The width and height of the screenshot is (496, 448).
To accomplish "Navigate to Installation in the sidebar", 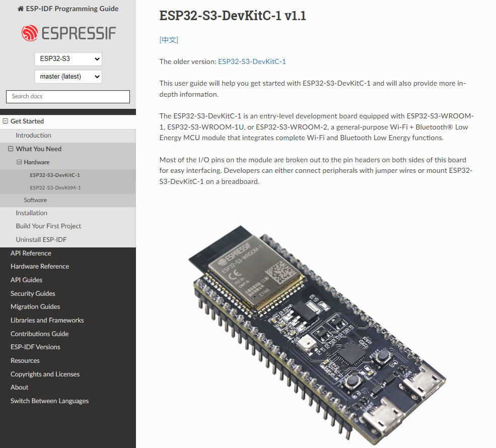I will tap(30, 213).
